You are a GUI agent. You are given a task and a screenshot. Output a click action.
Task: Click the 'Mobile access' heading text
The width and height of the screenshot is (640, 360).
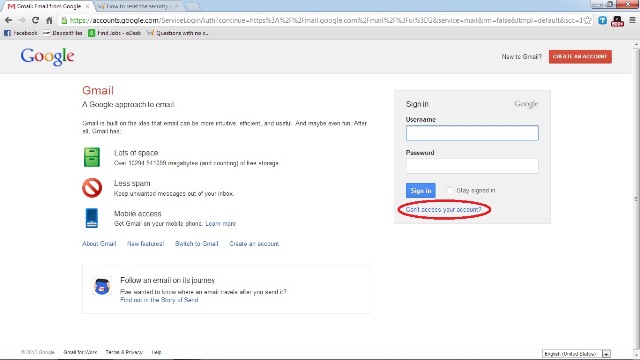[x=138, y=214]
